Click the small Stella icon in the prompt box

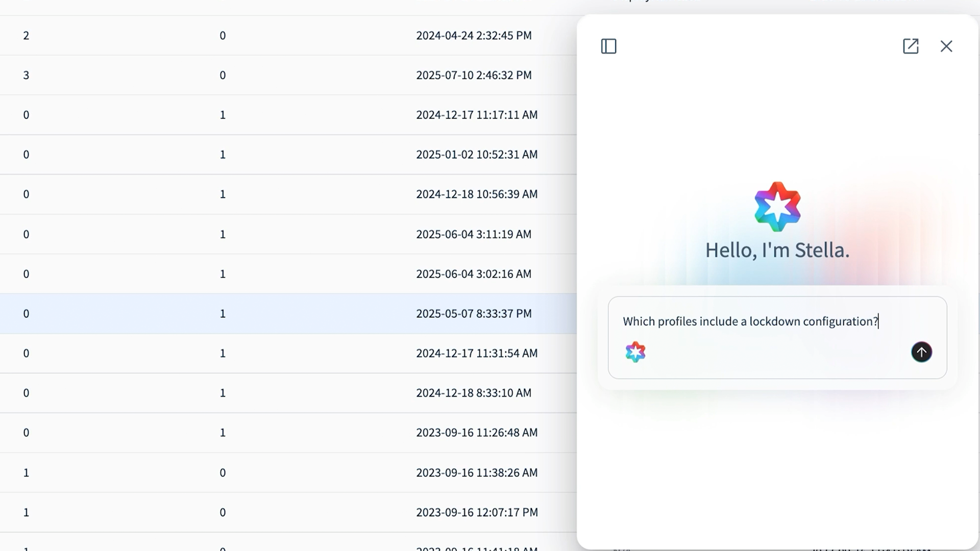(635, 352)
